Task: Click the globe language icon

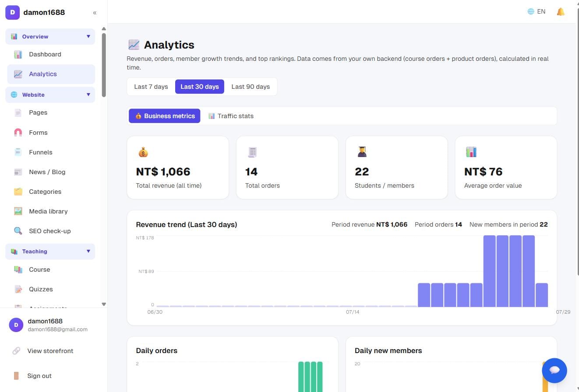Action: (531, 12)
